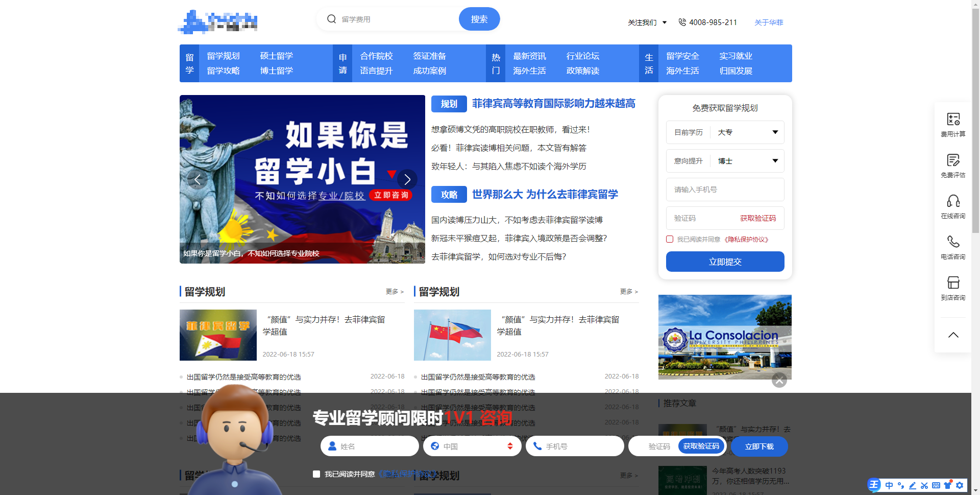Open the 中国 country selector
Viewport: 980px width, 495px height.
point(472,446)
